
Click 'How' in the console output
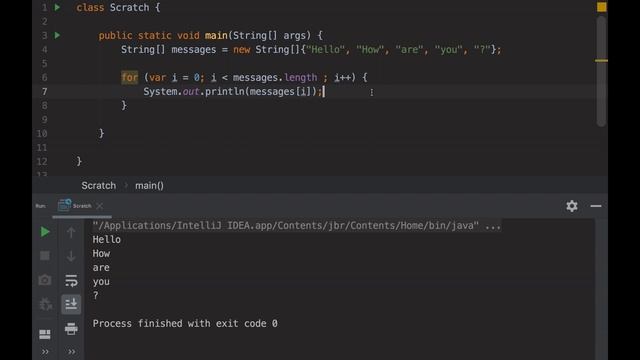(101, 253)
